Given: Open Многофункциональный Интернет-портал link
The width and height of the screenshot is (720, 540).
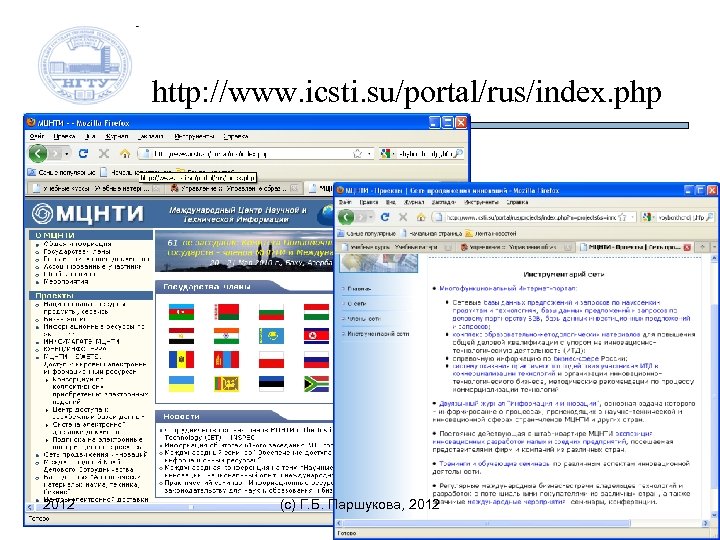Looking at the screenshot, I should [x=508, y=288].
